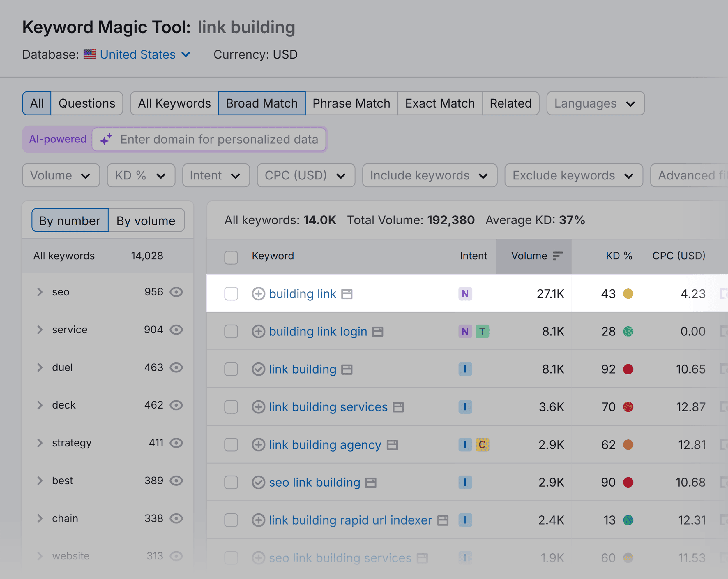Open SERP view icon for 'link building services'
This screenshot has height=579, width=728.
[398, 408]
